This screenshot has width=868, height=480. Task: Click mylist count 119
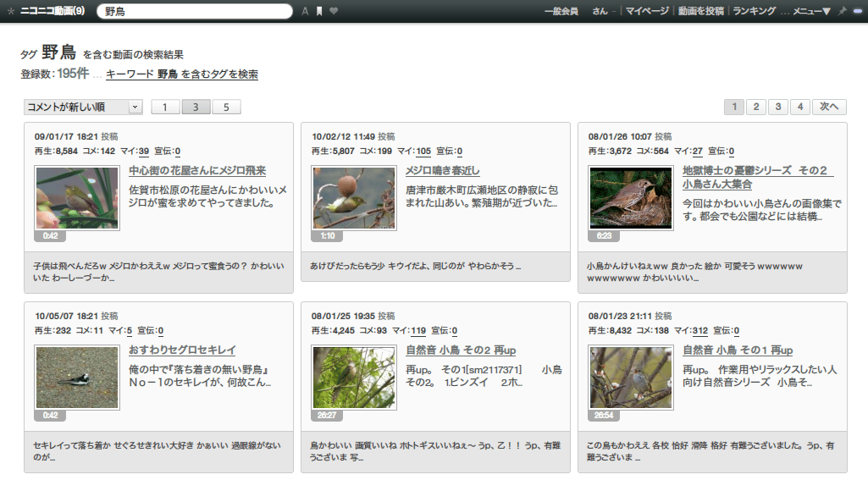[418, 330]
